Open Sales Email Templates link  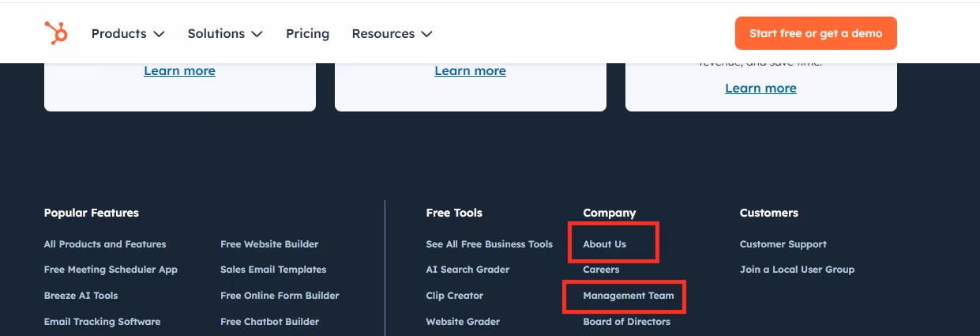coord(273,270)
